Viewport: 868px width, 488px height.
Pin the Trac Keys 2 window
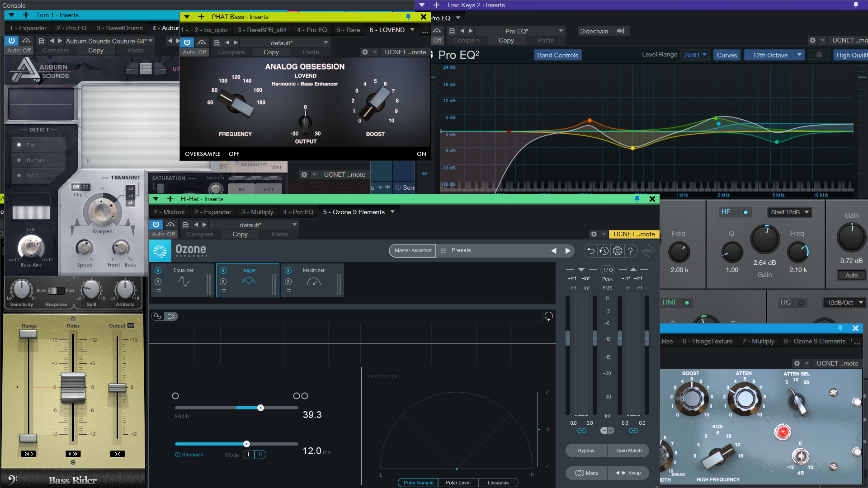[856, 5]
